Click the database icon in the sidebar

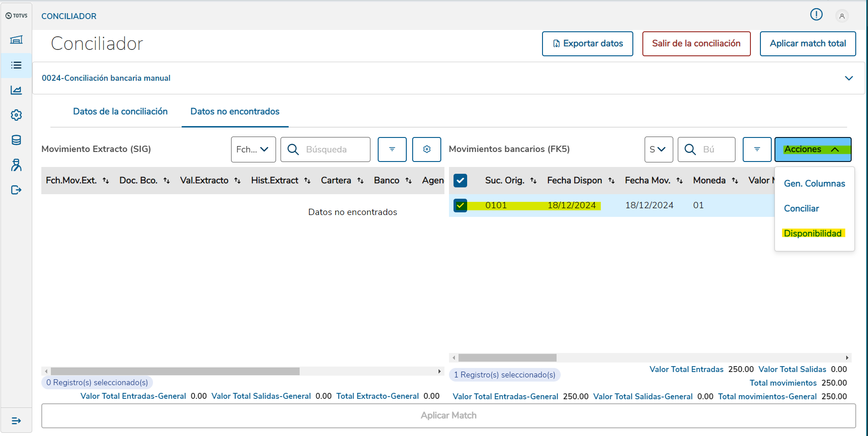[x=16, y=140]
